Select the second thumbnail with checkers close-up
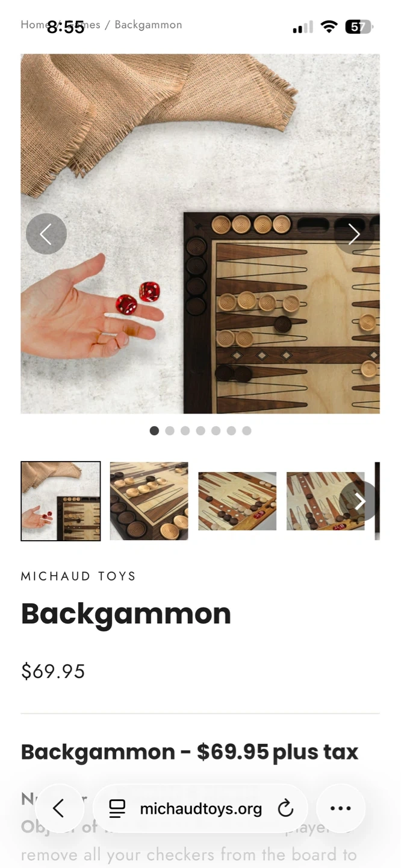The height and width of the screenshot is (868, 401). [149, 501]
